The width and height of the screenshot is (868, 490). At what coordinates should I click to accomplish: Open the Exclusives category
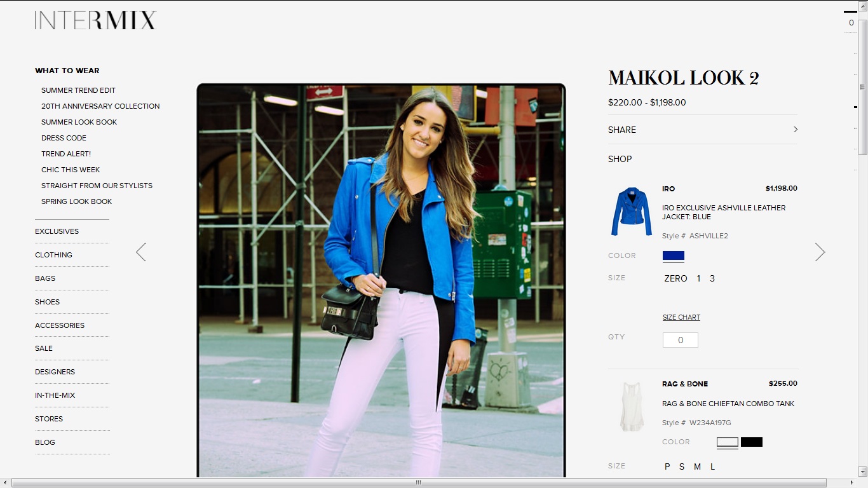[x=57, y=231]
